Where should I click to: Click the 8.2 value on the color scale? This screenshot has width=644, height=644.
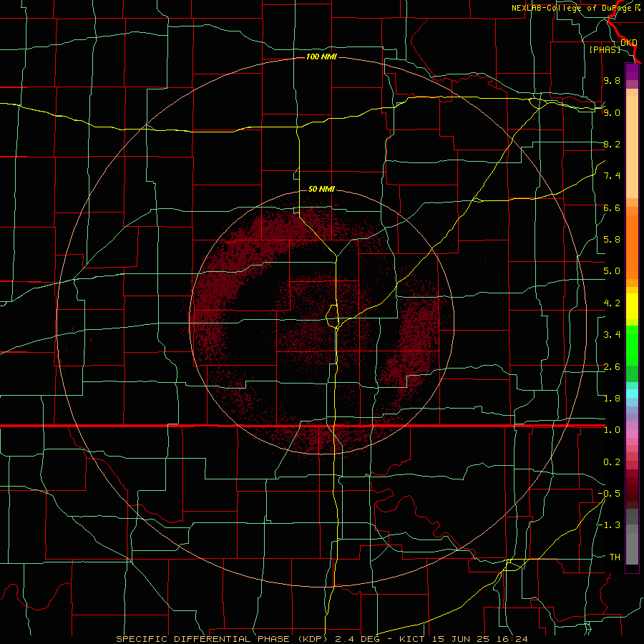click(612, 144)
